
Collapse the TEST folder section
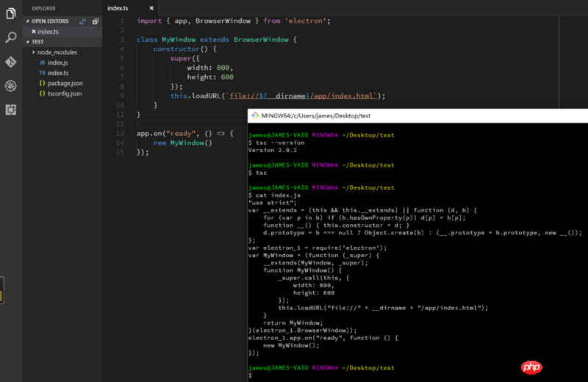coord(37,42)
